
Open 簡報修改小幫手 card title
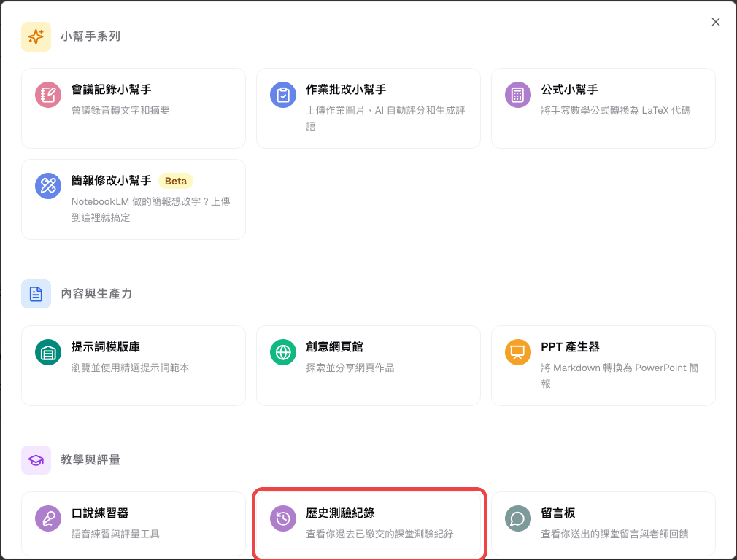coord(112,180)
